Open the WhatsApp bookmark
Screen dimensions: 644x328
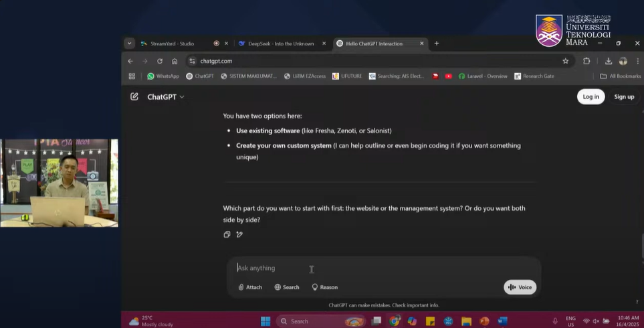click(x=163, y=76)
